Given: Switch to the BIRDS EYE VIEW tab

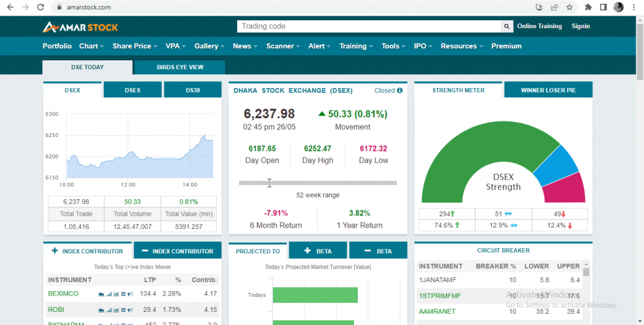Looking at the screenshot, I should pos(180,67).
